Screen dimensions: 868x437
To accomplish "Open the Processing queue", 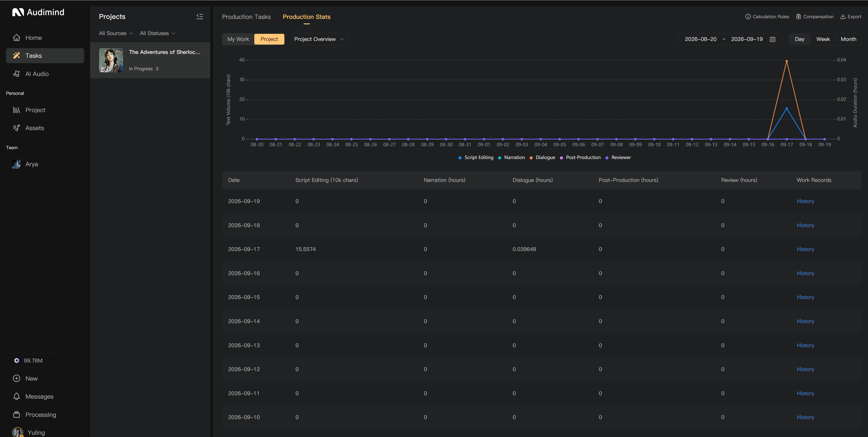I will click(x=45, y=414).
